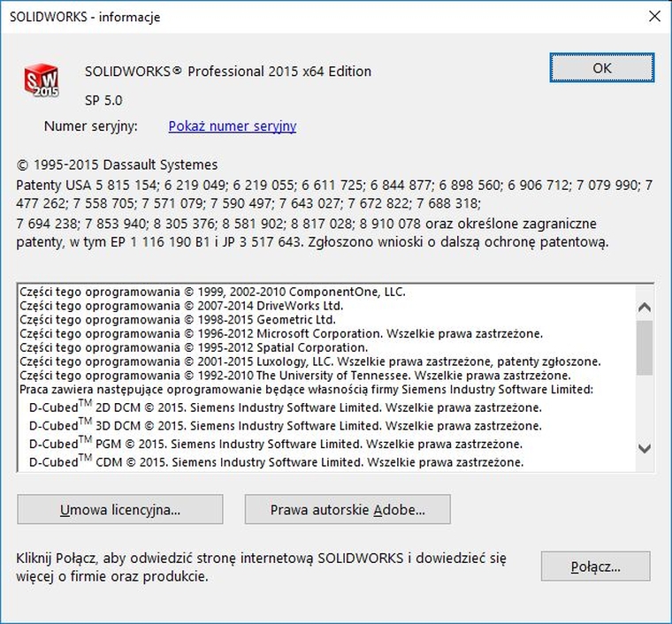The image size is (672, 624).
Task: Open the Pokaż numer seryjny link
Action: pyautogui.click(x=233, y=126)
